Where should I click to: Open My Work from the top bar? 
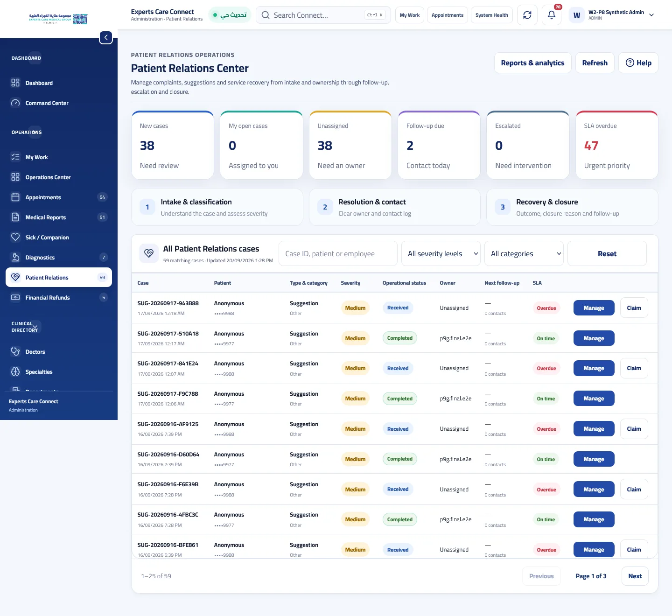pos(410,15)
